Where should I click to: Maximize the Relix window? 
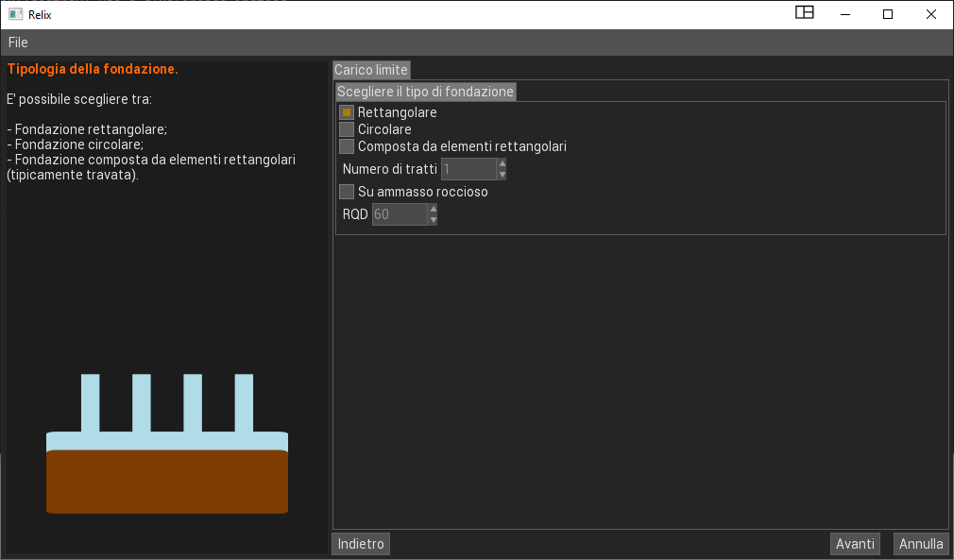888,14
